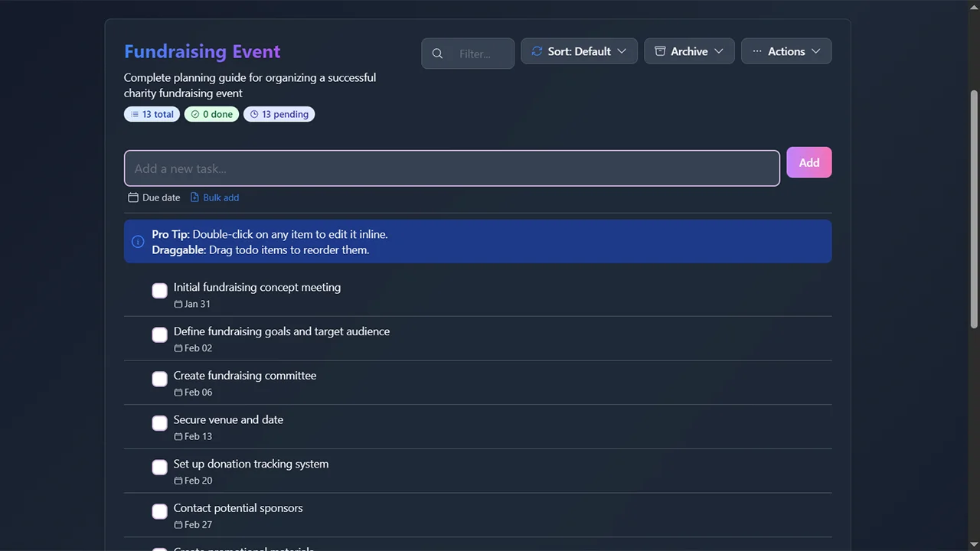Expand the Archive dropdown menu
The width and height of the screenshot is (980, 551).
pos(689,51)
